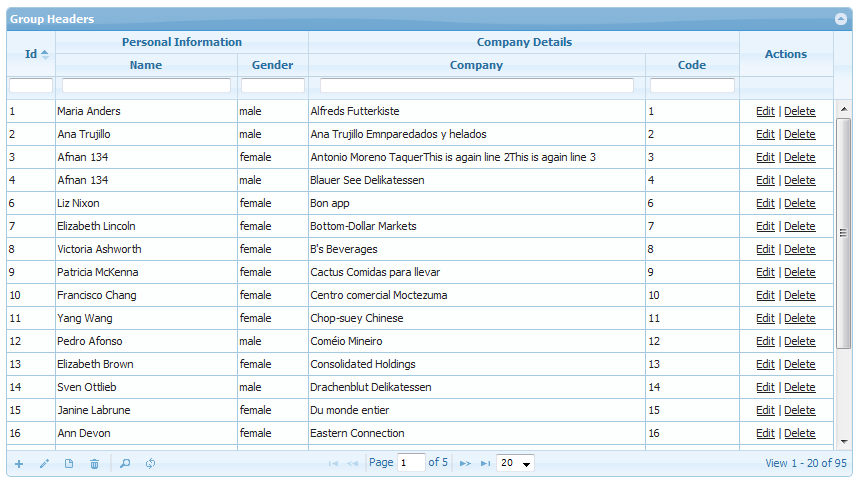This screenshot has height=484, width=860.
Task: Sort by the Company column header
Action: click(476, 65)
